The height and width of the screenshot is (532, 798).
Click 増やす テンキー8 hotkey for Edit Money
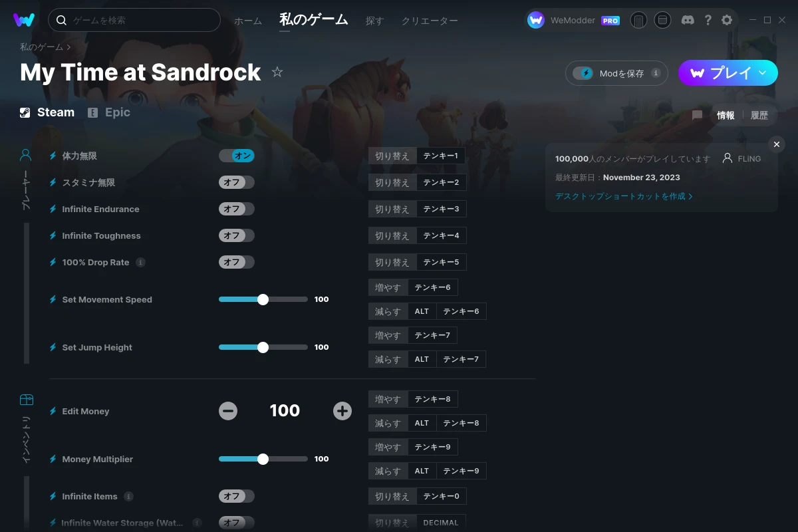413,399
